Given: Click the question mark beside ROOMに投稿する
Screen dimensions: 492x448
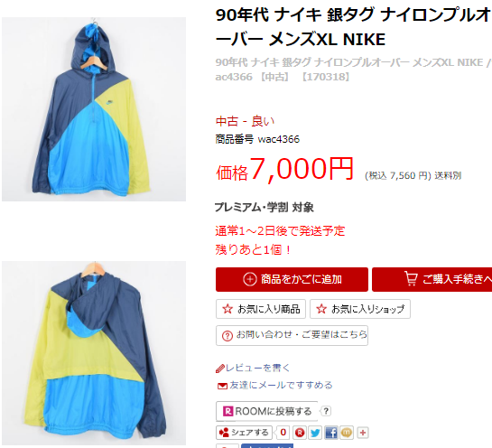Looking at the screenshot, I should point(326,411).
